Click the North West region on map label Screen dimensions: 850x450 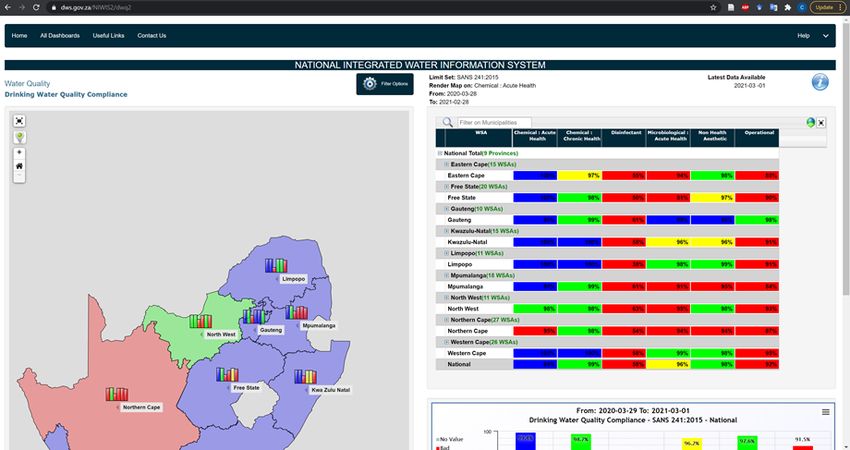221,335
